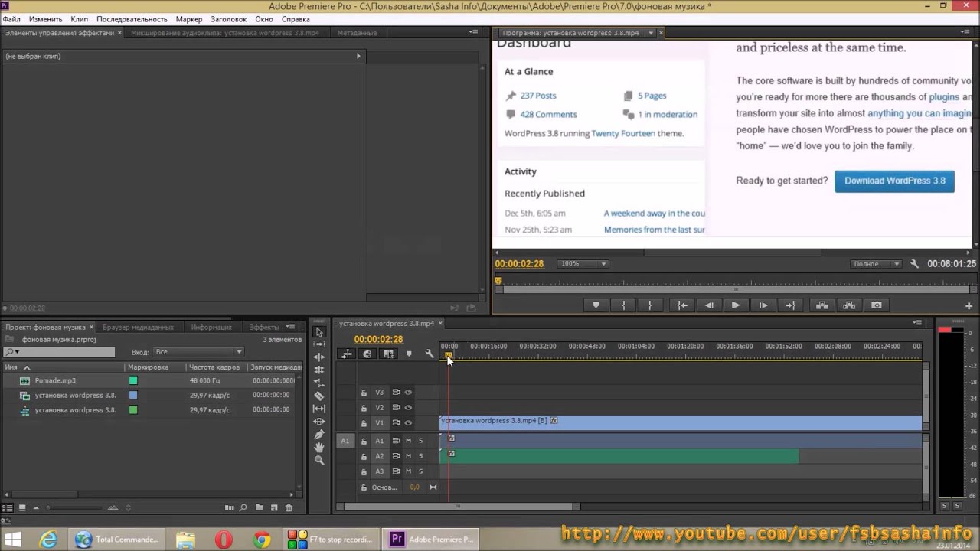Select the Rate Stretch tool

click(319, 383)
